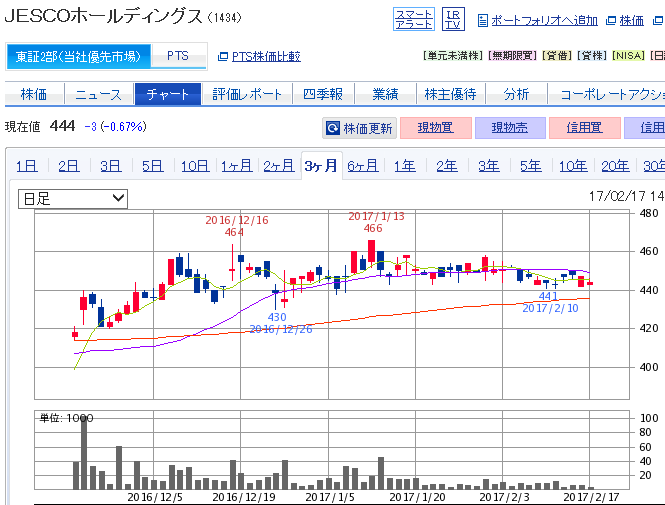
Task: Select the 2日 chart period
Action: (69, 166)
